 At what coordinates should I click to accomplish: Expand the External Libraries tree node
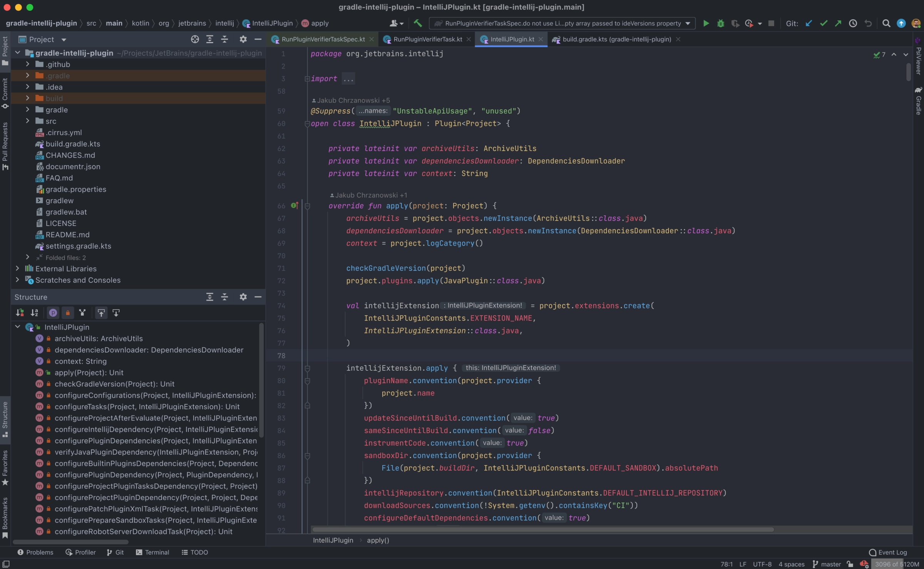(x=16, y=269)
